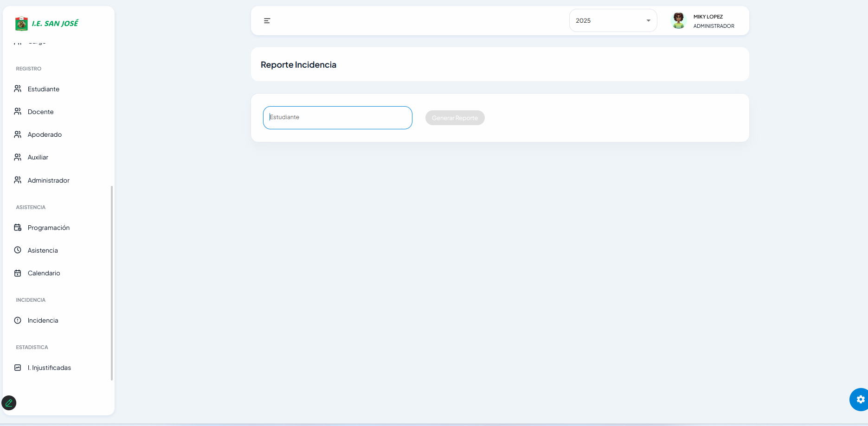Click the dropdown arrow beside 2025
This screenshot has height=426, width=868.
pyautogui.click(x=648, y=20)
